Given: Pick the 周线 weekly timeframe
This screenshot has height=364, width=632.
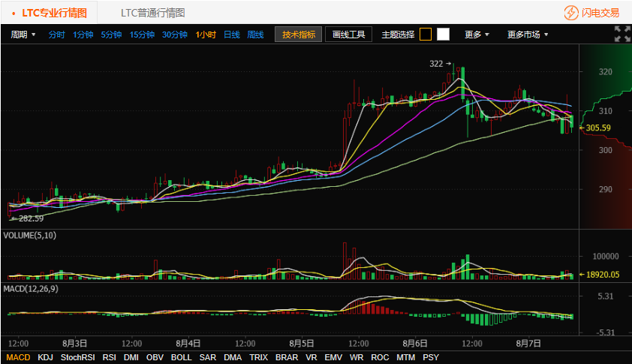Looking at the screenshot, I should pos(255,35).
